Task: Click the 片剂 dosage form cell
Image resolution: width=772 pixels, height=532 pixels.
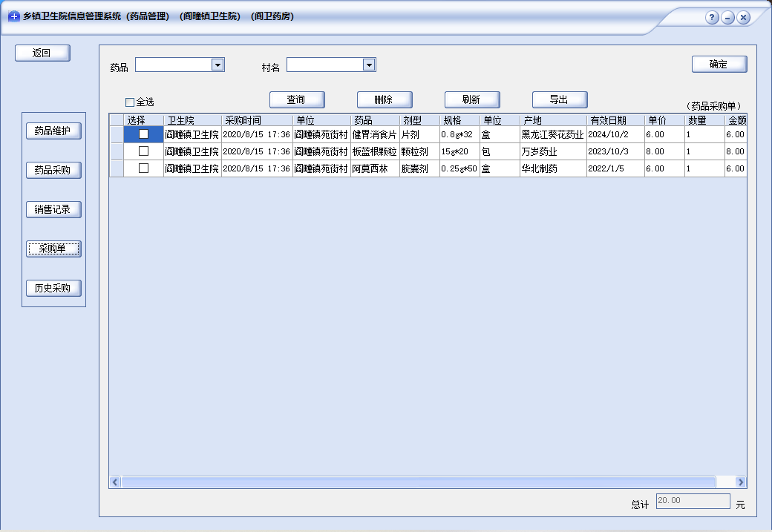Action: [x=419, y=134]
